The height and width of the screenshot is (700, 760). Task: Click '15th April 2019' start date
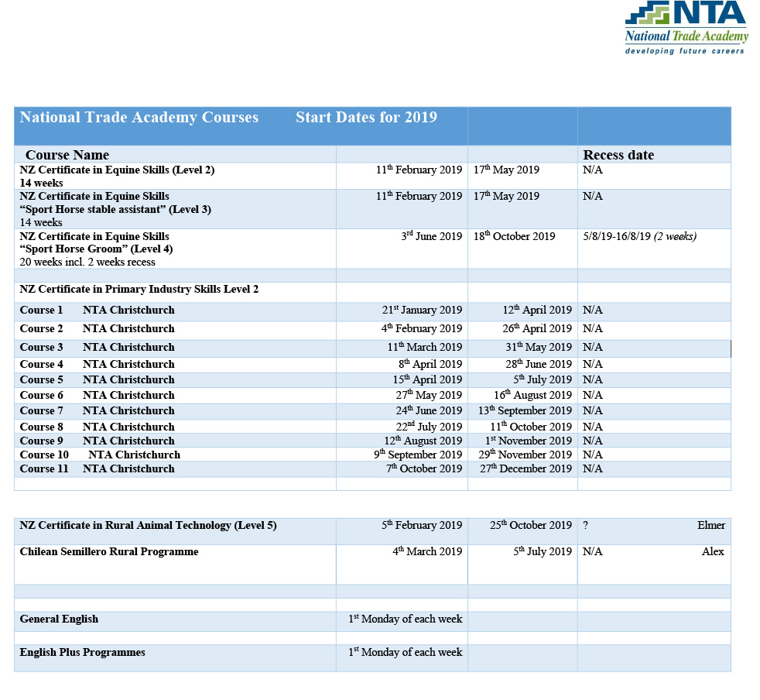pyautogui.click(x=427, y=379)
